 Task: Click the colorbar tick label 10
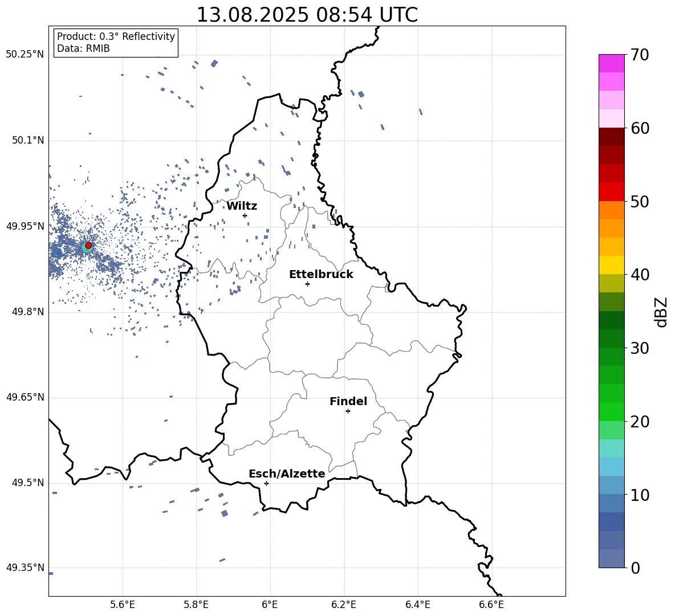click(x=640, y=495)
